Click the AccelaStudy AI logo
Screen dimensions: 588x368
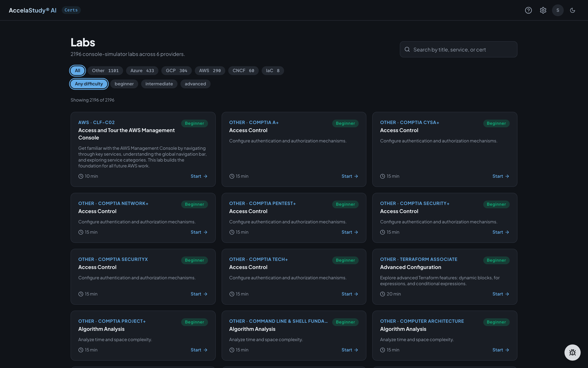coord(33,10)
